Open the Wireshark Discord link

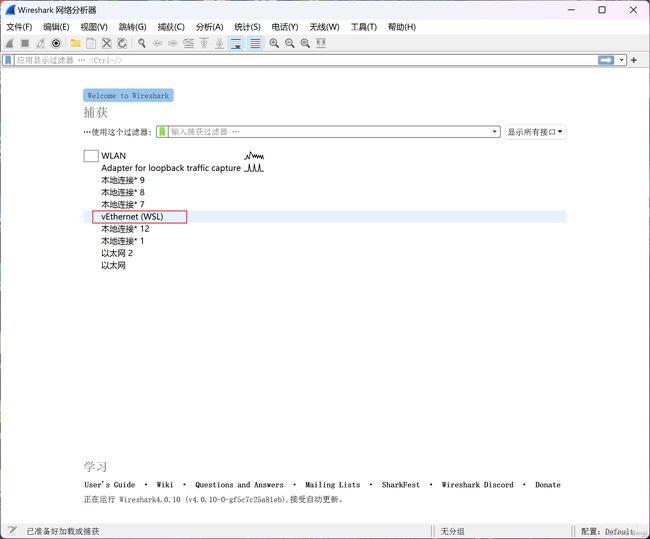(477, 485)
